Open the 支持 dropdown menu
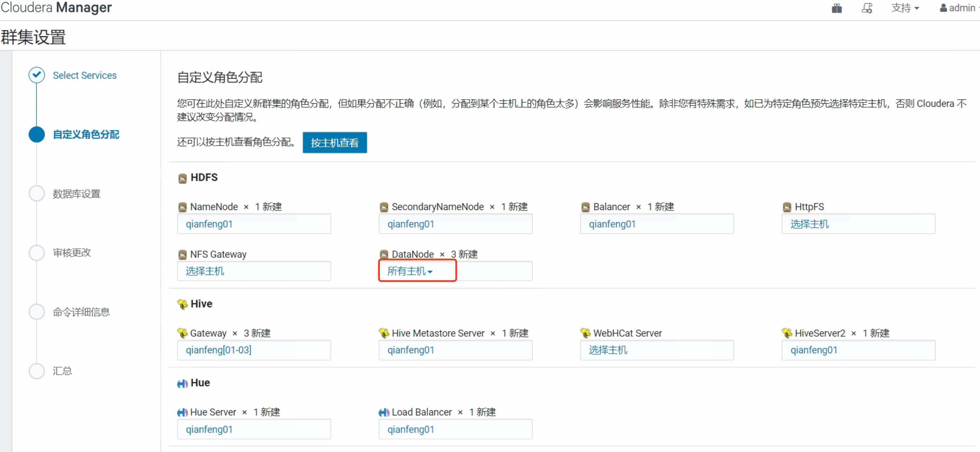This screenshot has width=980, height=452. tap(905, 8)
